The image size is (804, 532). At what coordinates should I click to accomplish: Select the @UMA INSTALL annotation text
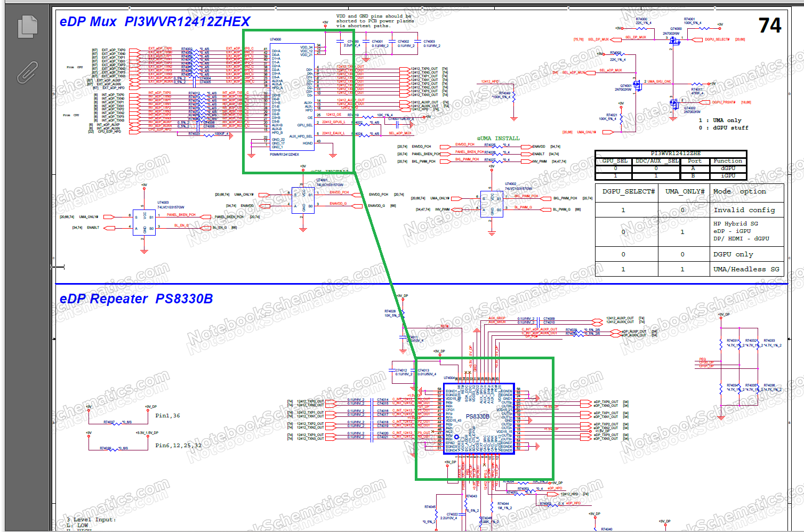pyautogui.click(x=498, y=139)
